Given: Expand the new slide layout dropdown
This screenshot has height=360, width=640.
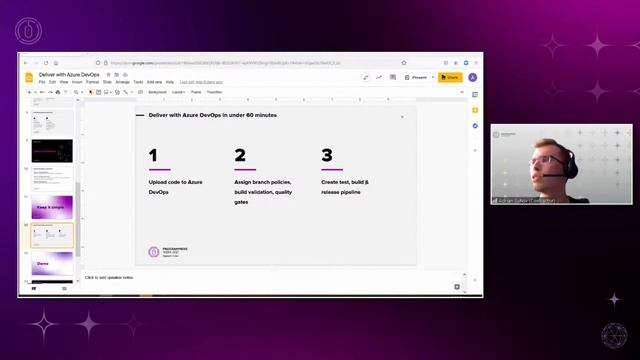Looking at the screenshot, I should coord(35,92).
